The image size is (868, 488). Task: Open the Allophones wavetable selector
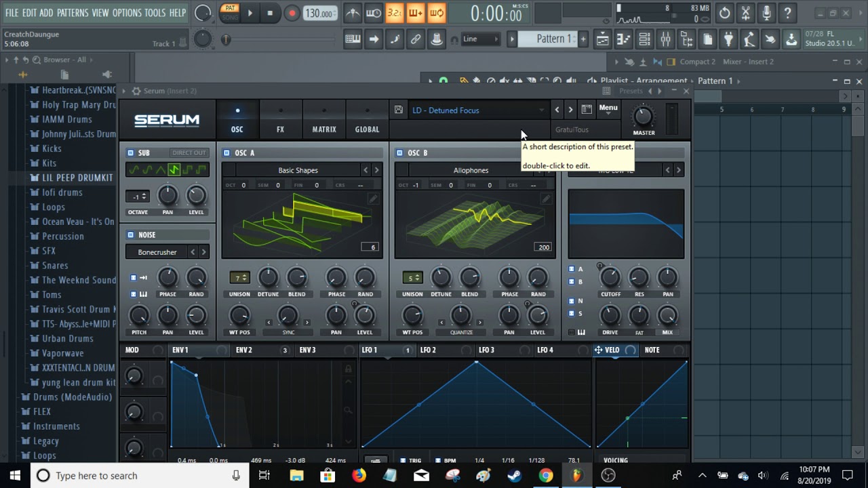point(471,170)
